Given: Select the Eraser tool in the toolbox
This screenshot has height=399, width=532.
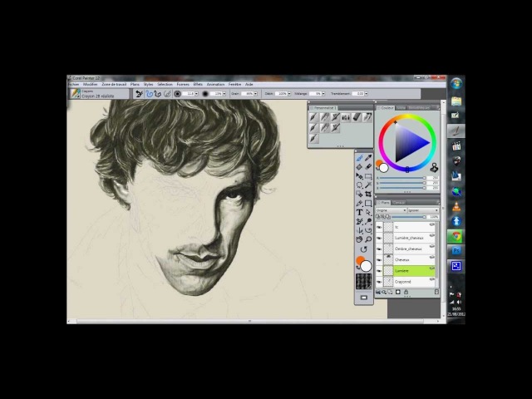Looking at the screenshot, I should 368,167.
